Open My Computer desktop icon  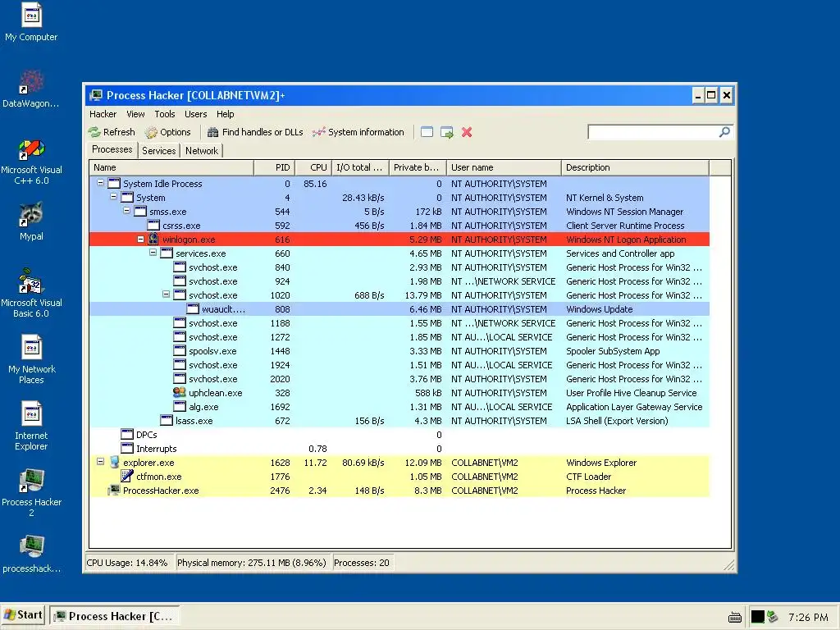tap(31, 22)
